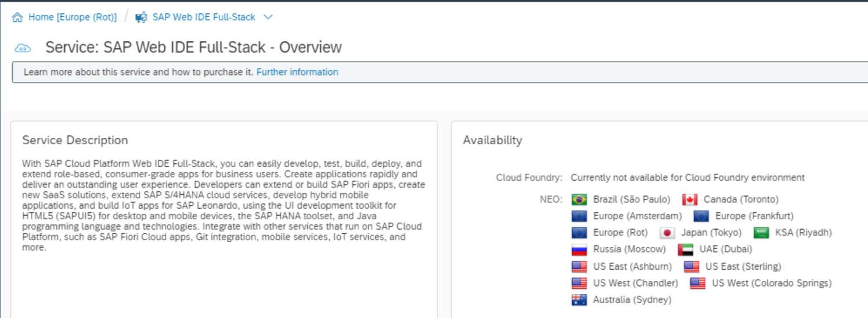Click the Home house icon in breadcrumb
This screenshot has height=318, width=868.
[x=17, y=17]
